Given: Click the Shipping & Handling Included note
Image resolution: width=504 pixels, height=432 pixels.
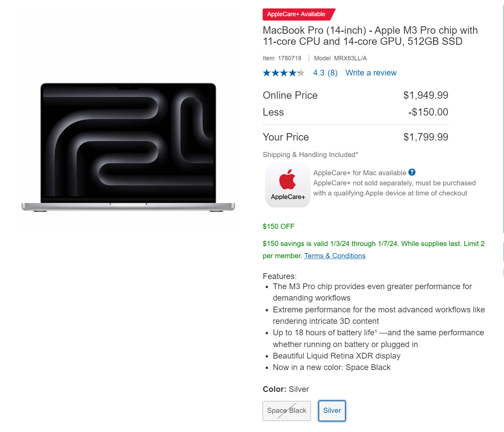Looking at the screenshot, I should 310,155.
